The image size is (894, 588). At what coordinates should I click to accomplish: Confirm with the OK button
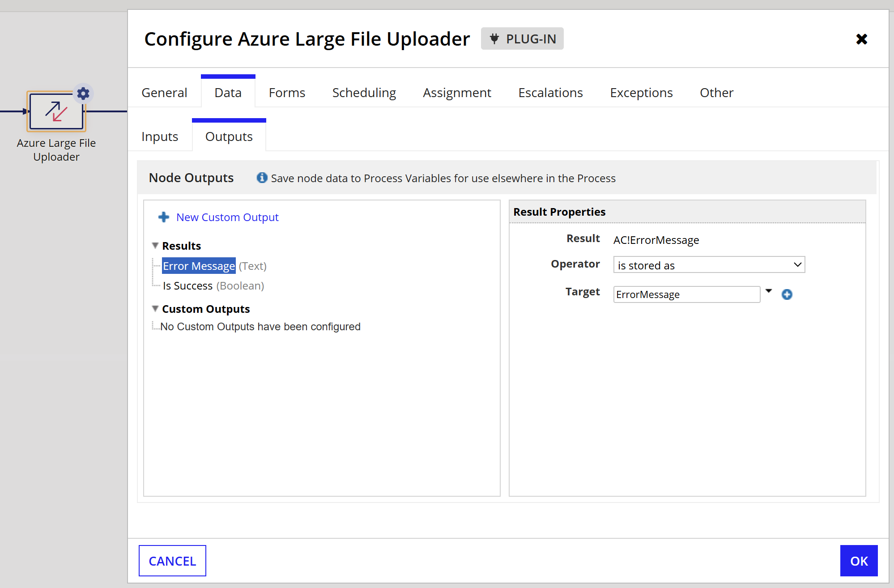click(858, 561)
